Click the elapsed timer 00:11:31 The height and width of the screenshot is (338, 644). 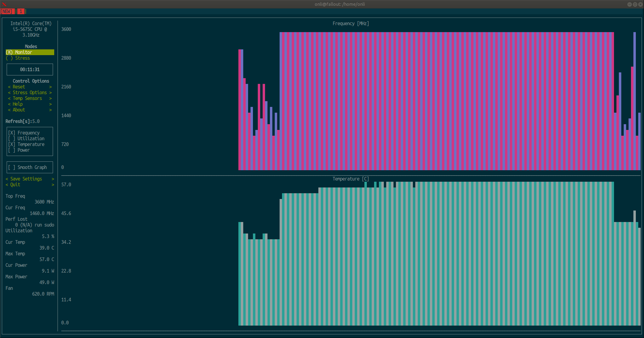(x=30, y=70)
